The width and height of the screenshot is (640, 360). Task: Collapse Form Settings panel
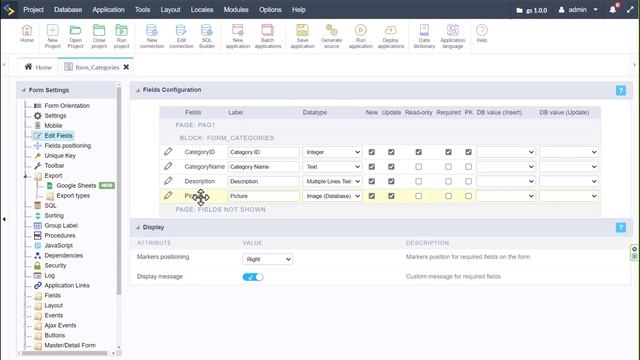pos(23,90)
